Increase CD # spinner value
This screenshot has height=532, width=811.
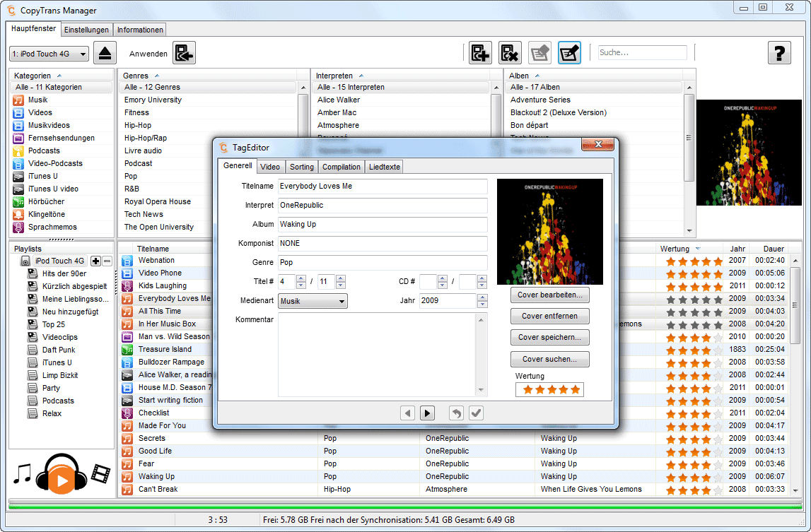pos(442,278)
